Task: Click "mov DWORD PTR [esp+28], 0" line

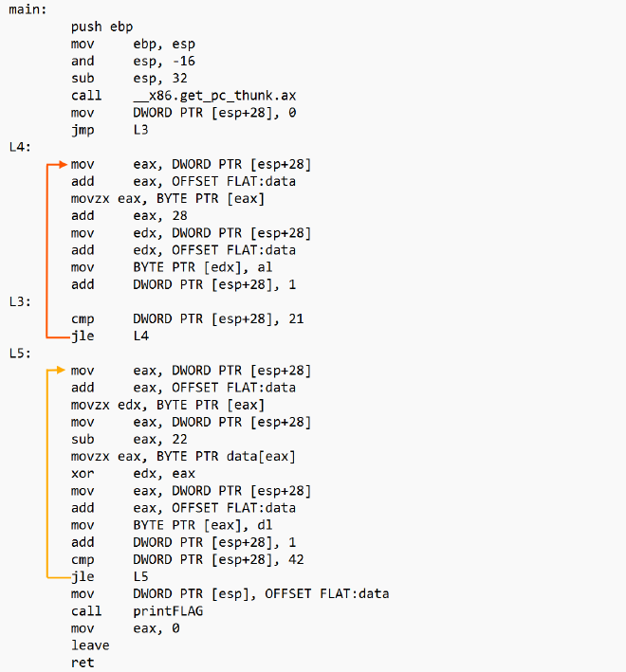Action: pos(183,113)
